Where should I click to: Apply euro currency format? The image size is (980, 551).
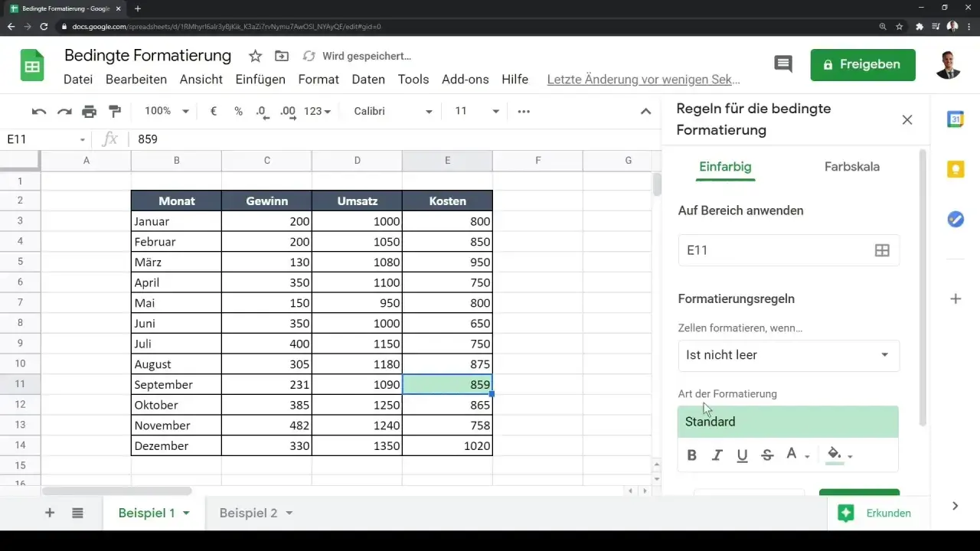(214, 111)
